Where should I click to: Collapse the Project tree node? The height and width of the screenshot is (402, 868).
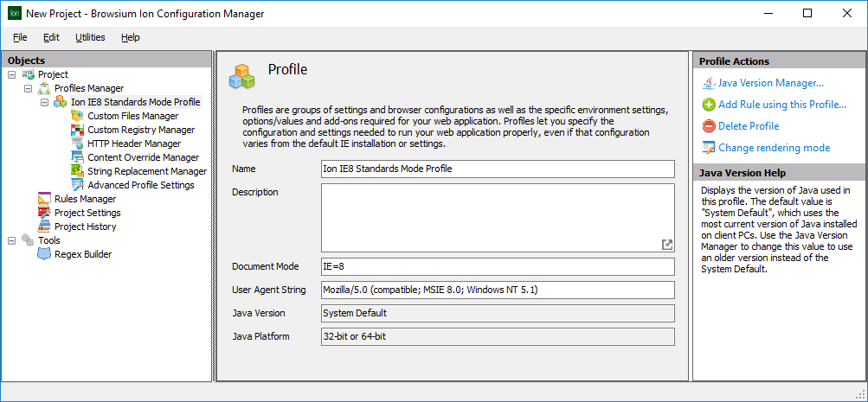[11, 74]
